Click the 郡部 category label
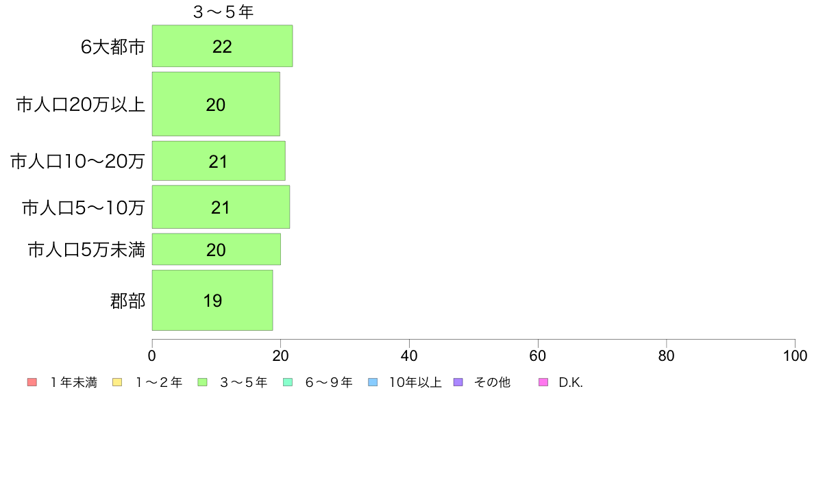 (x=127, y=301)
